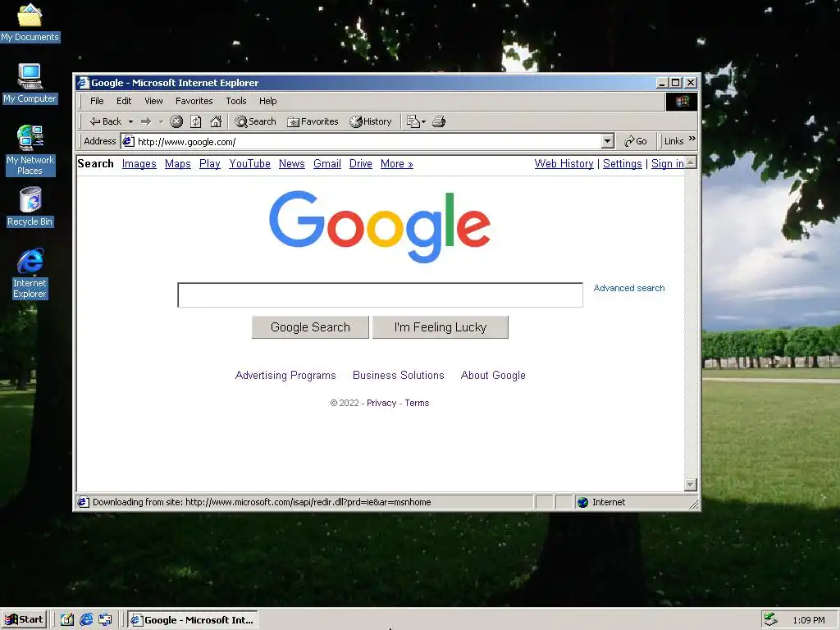Viewport: 840px width, 630px height.
Task: Open the Advanced search link
Action: pyautogui.click(x=629, y=288)
